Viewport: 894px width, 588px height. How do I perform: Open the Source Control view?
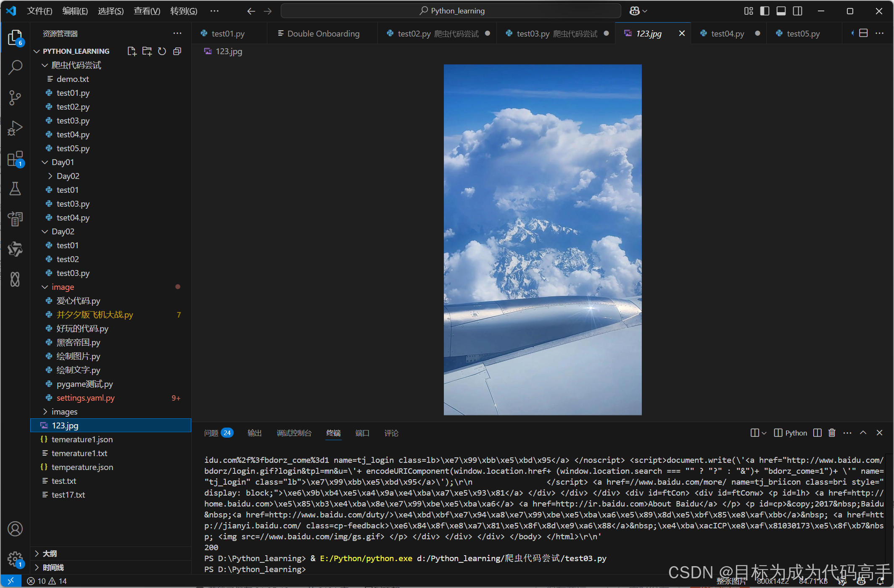coord(15,98)
